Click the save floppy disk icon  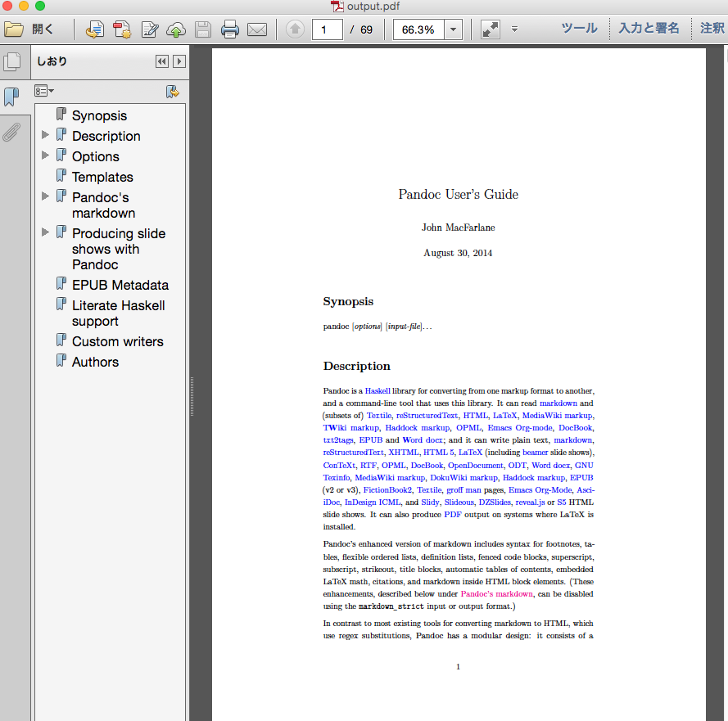click(x=203, y=29)
